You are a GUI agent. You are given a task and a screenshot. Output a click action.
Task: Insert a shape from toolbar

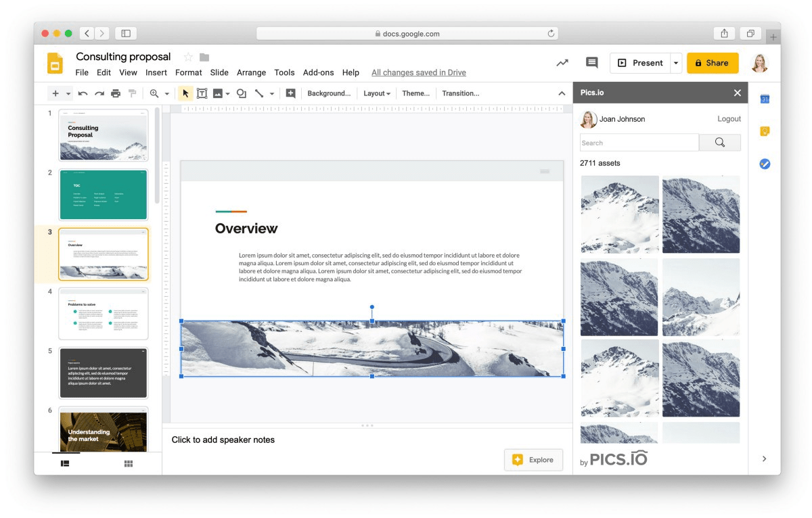(241, 93)
